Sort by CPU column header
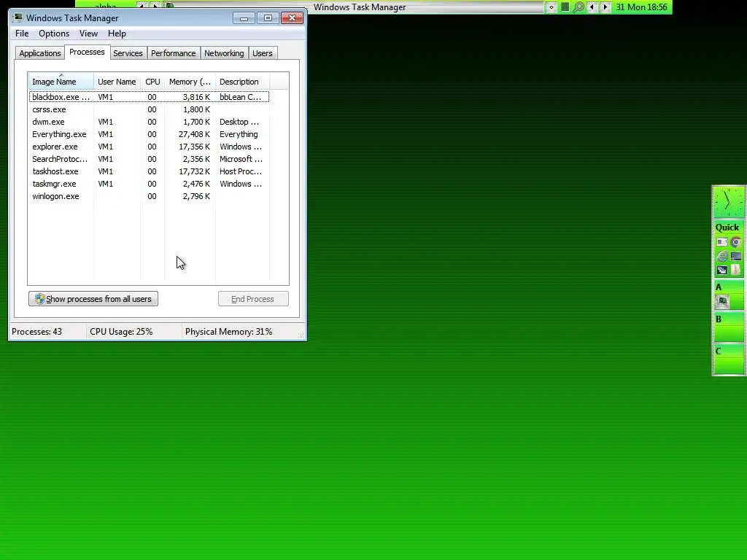The width and height of the screenshot is (747, 560). (x=152, y=82)
